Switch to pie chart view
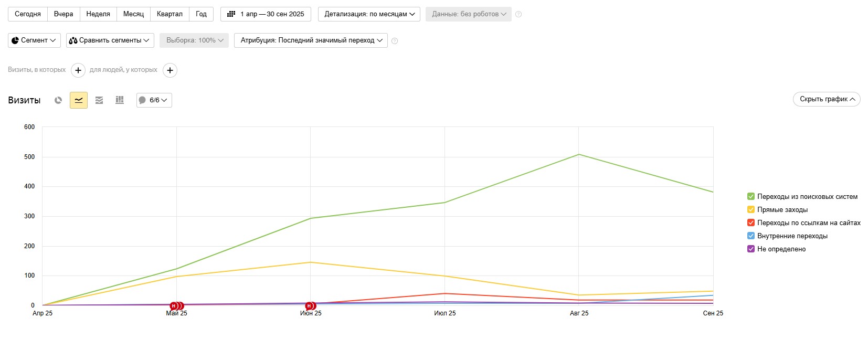This screenshot has width=868, height=339. 58,100
